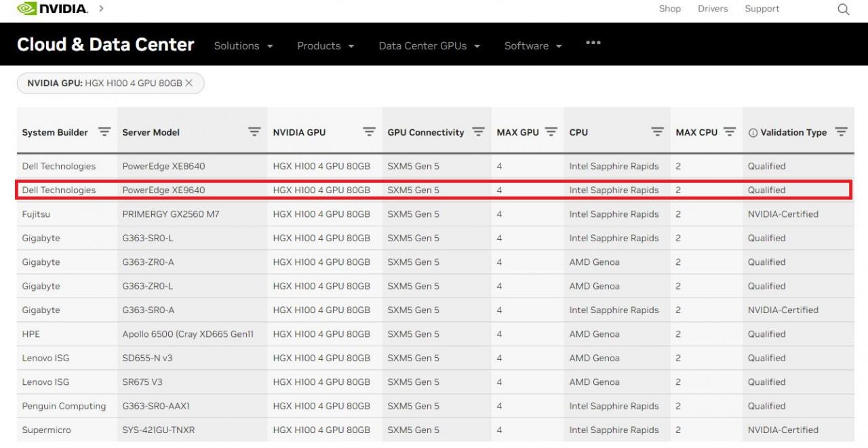Expand the Products dropdown menu
Screen dimensions: 868x448
[x=325, y=46]
